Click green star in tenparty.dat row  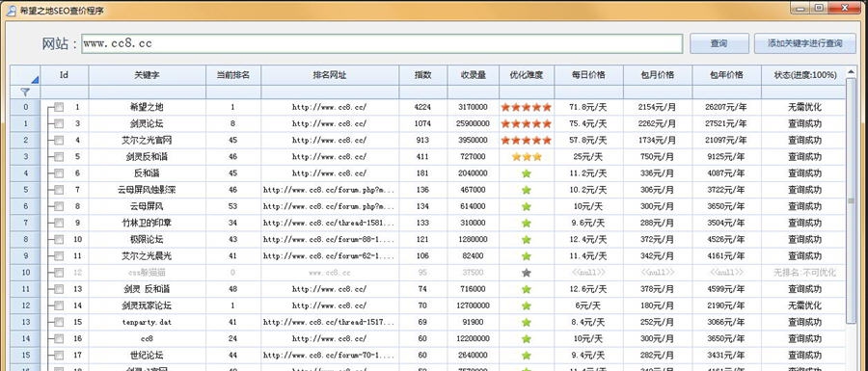[x=527, y=322]
